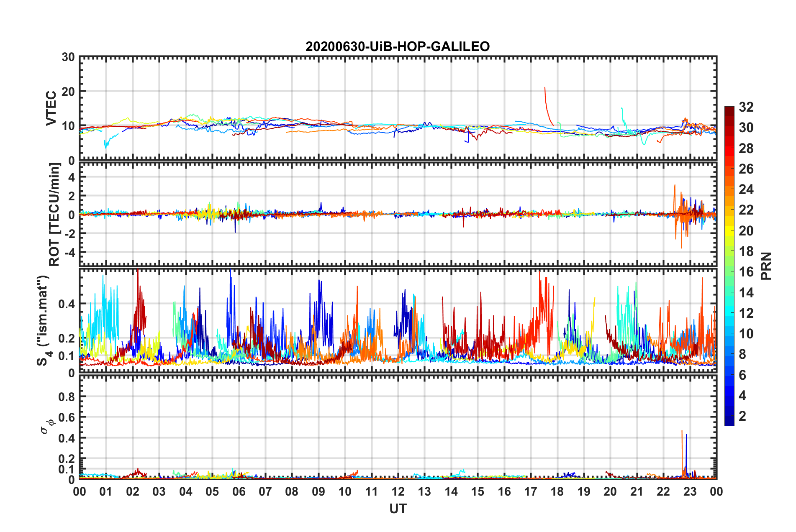The image size is (796, 532).
Task: Select hour "17" on the UT axis
Action: click(x=531, y=491)
